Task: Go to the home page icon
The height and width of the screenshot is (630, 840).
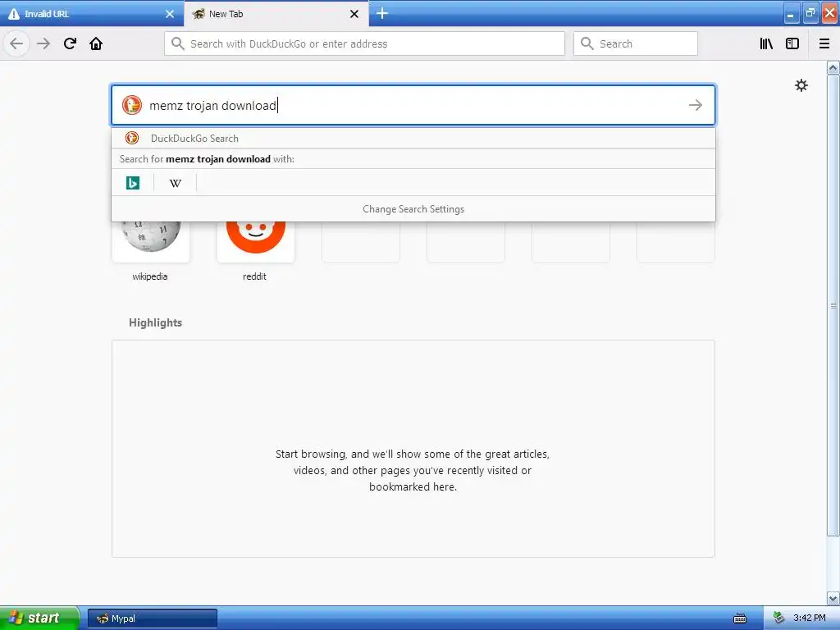Action: click(96, 43)
